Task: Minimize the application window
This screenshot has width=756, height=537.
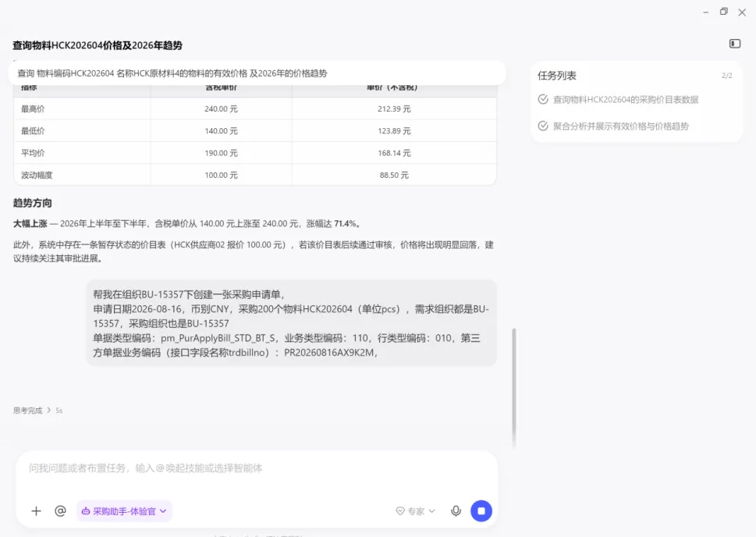Action: click(x=706, y=12)
